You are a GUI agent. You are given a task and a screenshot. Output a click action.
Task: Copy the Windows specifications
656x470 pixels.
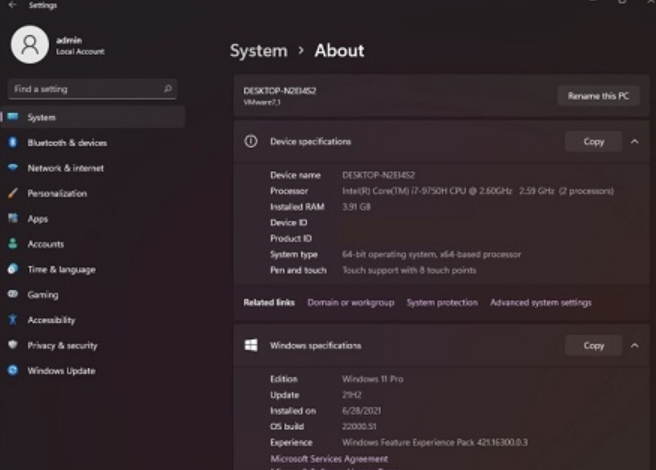coord(593,345)
